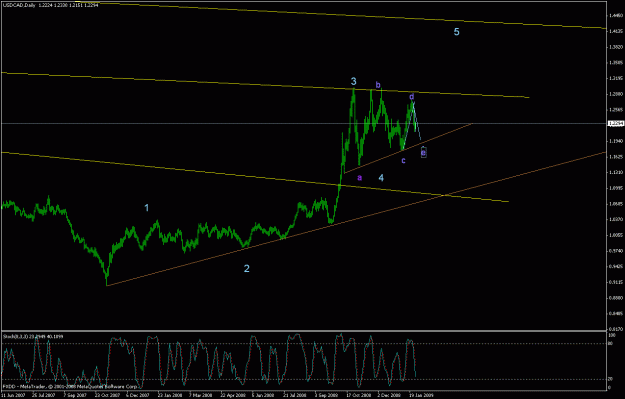Click the 1.1940 price axis label
625x399 pixels.
616,141
